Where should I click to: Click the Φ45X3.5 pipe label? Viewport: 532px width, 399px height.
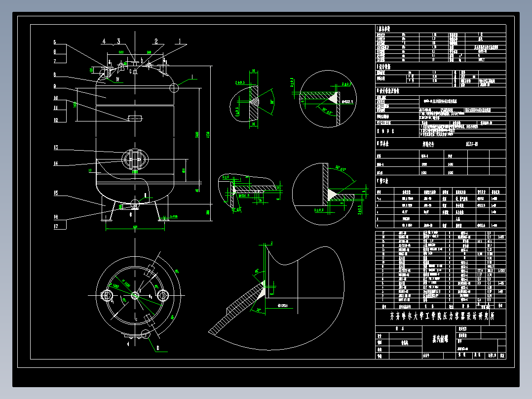click(x=347, y=102)
